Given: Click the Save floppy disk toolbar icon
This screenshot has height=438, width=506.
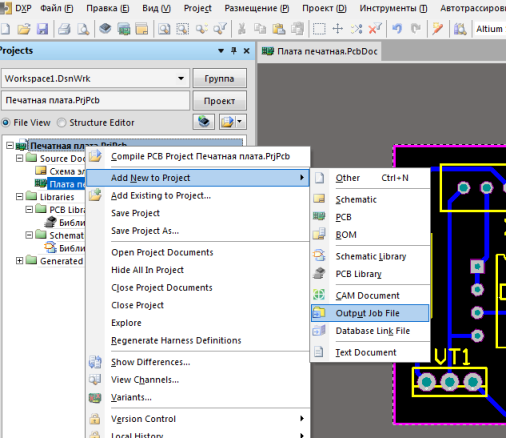Looking at the screenshot, I should click(42, 29).
